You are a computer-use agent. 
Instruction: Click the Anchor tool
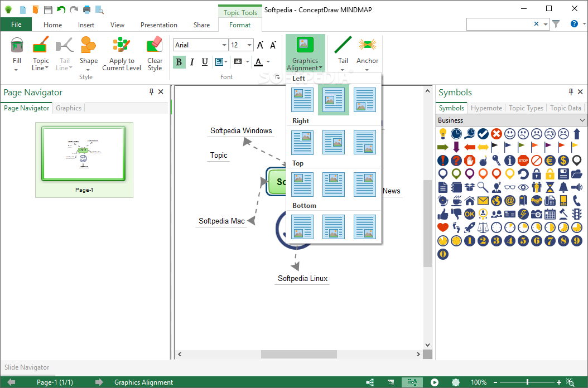[367, 54]
